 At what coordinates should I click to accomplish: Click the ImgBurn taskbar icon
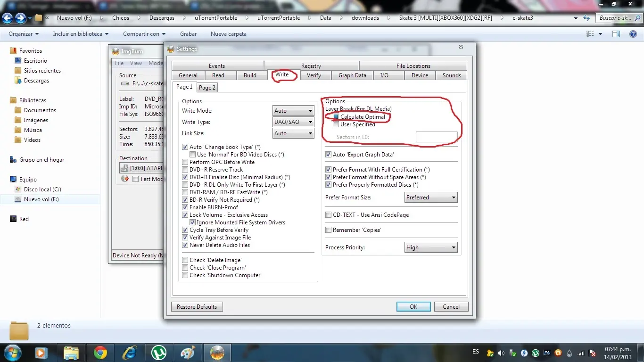click(217, 353)
